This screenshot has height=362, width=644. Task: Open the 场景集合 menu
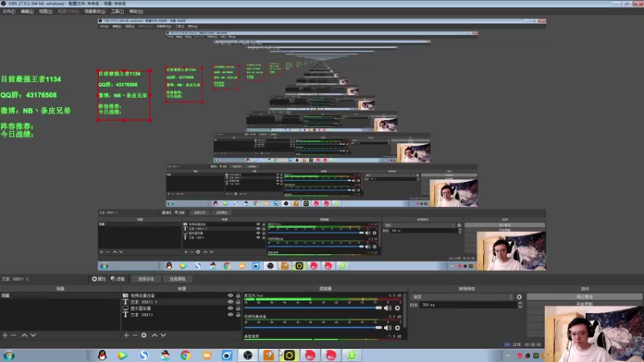(95, 11)
